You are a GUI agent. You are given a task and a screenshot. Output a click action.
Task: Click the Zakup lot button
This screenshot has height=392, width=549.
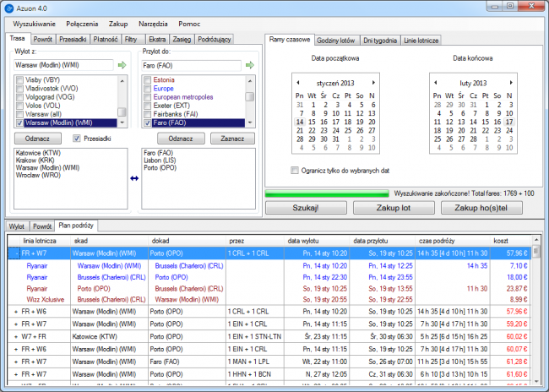point(394,207)
